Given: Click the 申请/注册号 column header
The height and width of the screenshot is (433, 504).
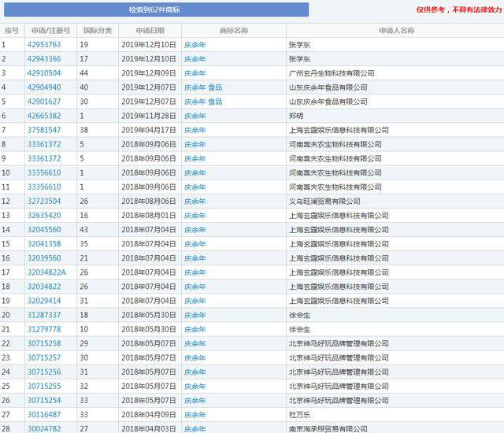Looking at the screenshot, I should tap(50, 31).
